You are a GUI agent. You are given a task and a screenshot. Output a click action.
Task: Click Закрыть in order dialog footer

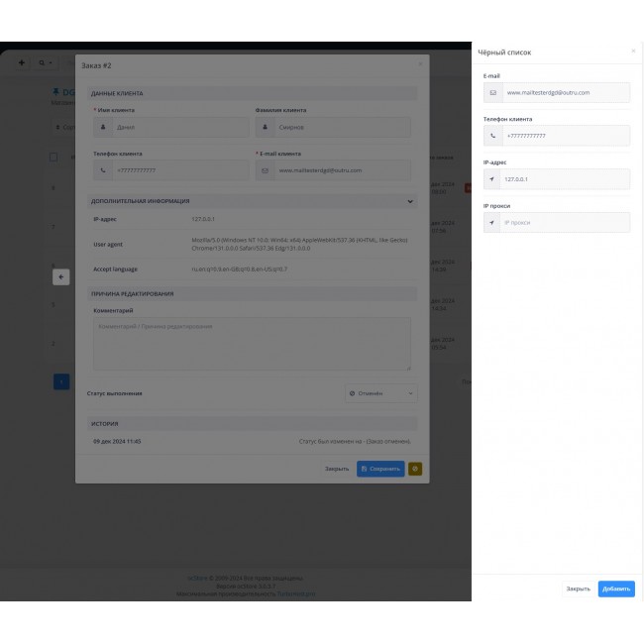click(x=337, y=469)
